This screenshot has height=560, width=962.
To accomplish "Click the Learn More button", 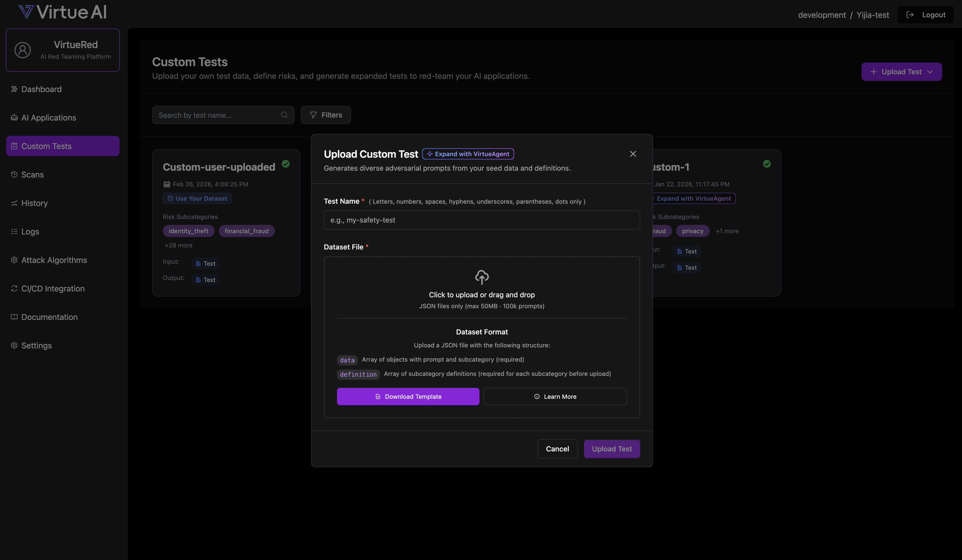I will 555,396.
